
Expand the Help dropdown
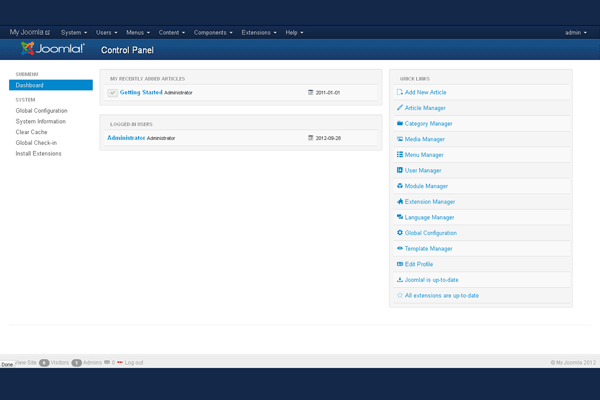click(294, 33)
